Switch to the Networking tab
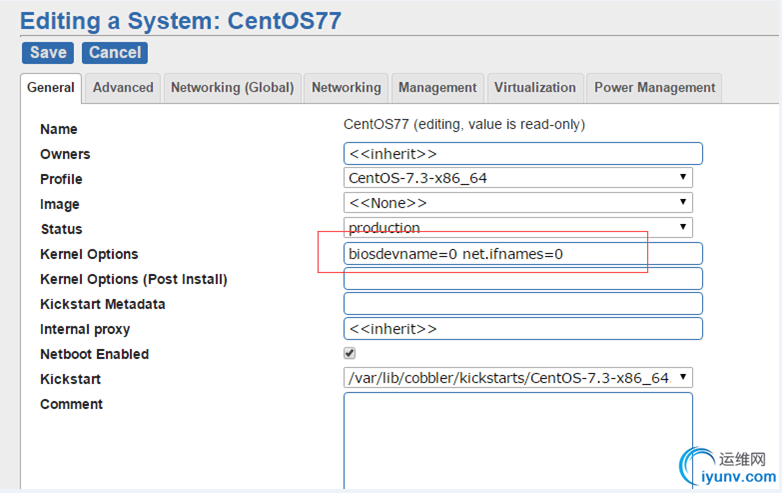The width and height of the screenshot is (782, 493). (x=346, y=88)
